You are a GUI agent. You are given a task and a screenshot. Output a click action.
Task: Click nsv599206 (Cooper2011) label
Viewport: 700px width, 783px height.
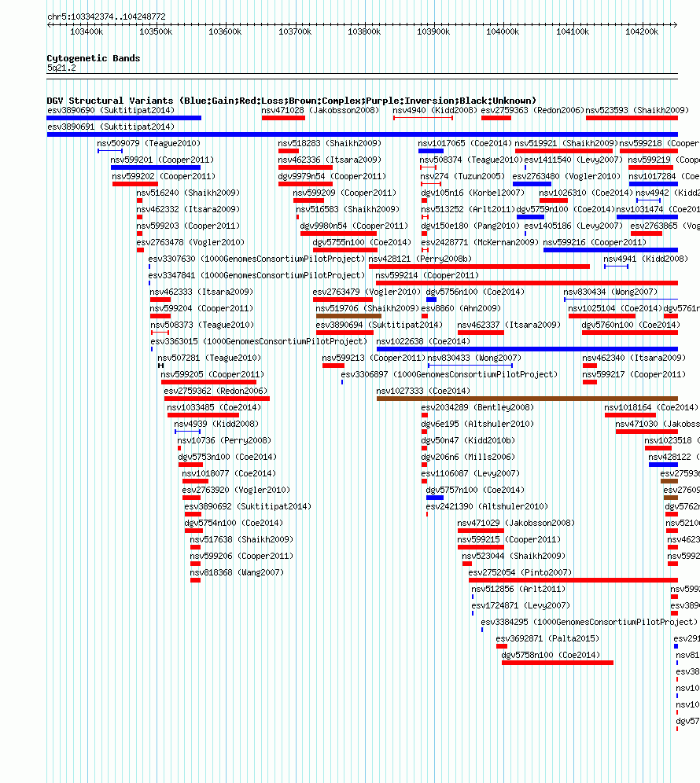pyautogui.click(x=241, y=556)
